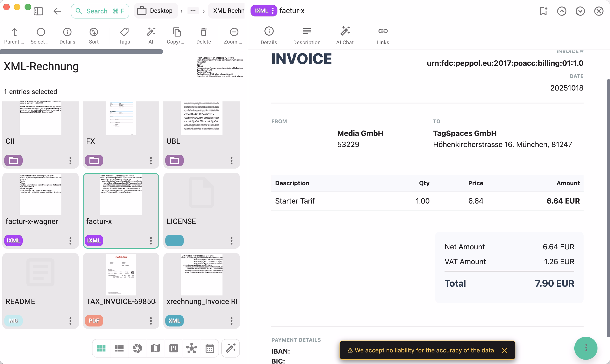Expand the collapsed breadcrumb ellipsis

(193, 11)
